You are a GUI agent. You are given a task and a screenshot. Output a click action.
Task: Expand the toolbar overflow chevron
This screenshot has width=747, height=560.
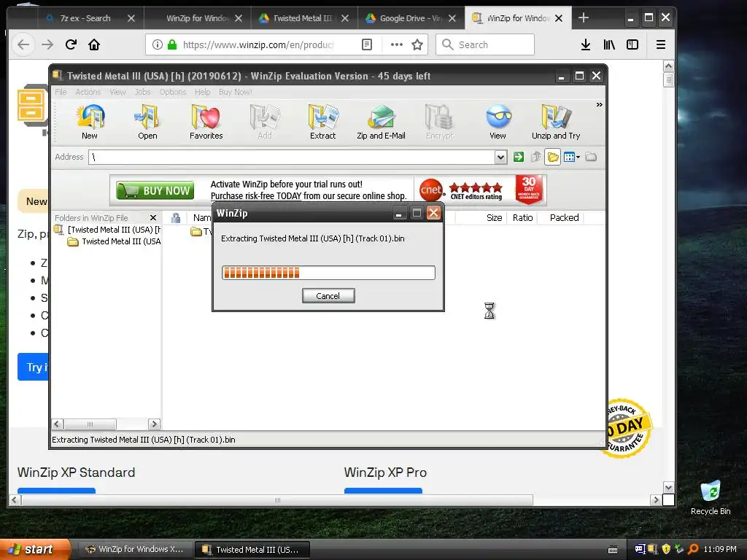599,104
